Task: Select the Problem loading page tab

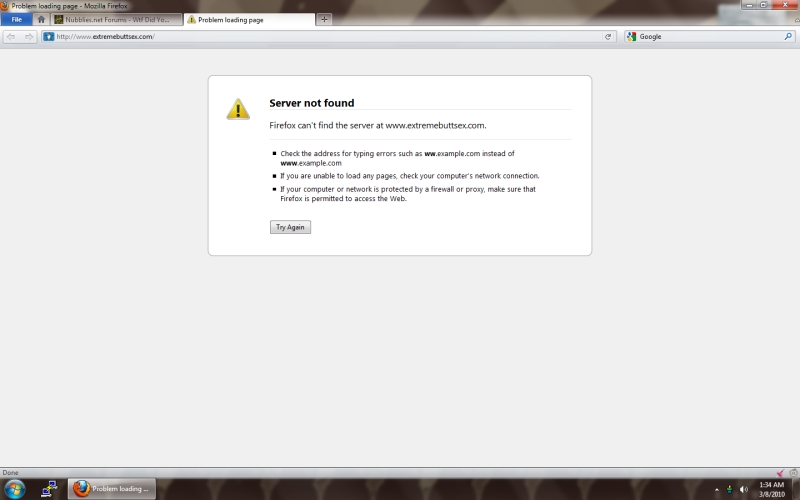Action: pos(249,19)
